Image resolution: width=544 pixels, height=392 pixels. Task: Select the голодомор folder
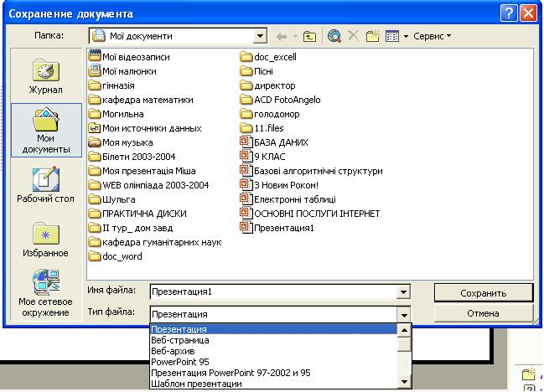270,114
